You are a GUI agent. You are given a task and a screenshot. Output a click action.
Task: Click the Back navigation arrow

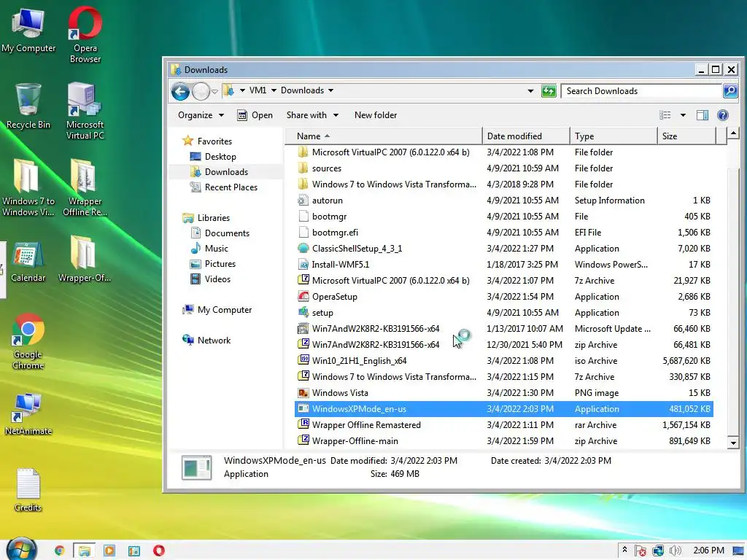[x=181, y=91]
